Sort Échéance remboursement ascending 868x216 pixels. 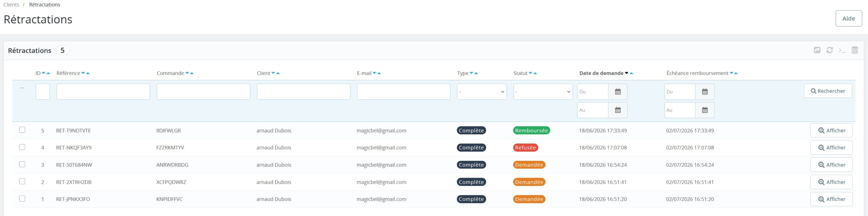736,73
